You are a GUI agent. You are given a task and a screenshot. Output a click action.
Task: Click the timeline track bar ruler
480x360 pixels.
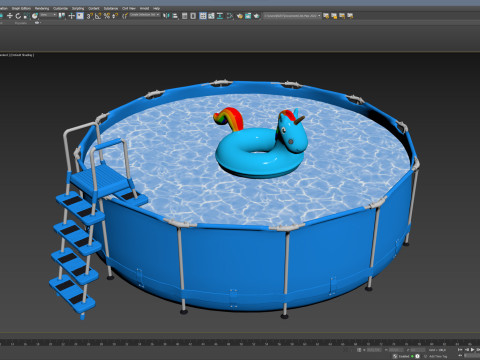[240, 343]
